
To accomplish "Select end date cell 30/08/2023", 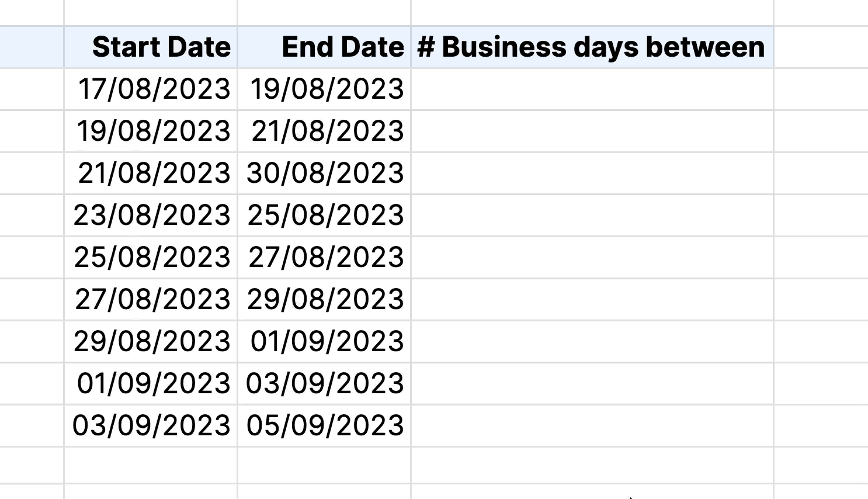I will pos(324,174).
